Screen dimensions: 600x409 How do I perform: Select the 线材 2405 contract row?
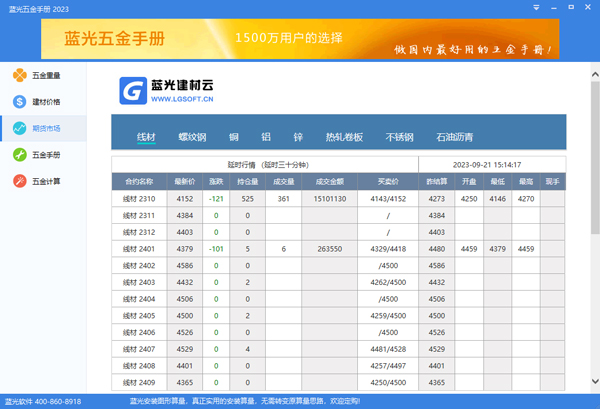(338, 316)
